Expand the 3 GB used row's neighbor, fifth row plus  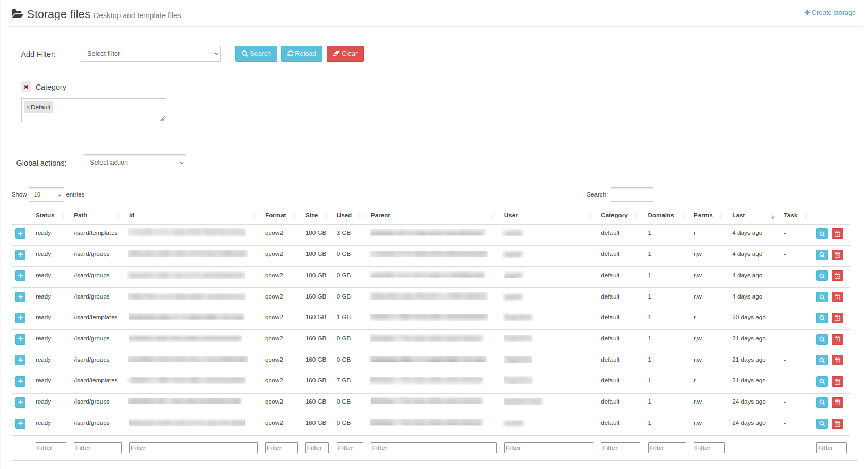[x=20, y=318]
